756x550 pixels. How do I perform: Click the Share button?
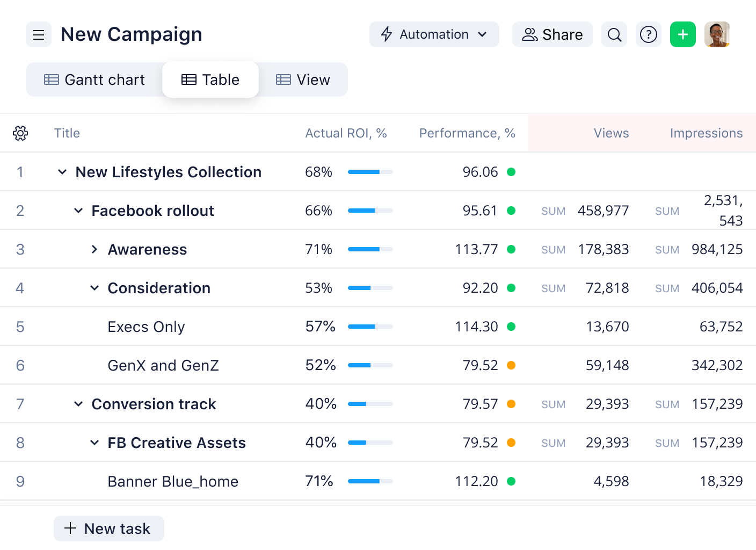(x=552, y=34)
